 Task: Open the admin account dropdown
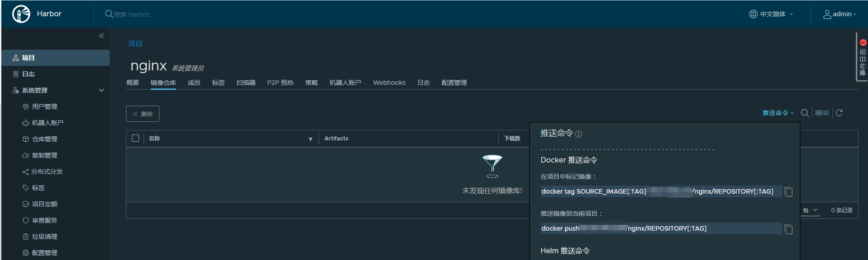coord(840,14)
